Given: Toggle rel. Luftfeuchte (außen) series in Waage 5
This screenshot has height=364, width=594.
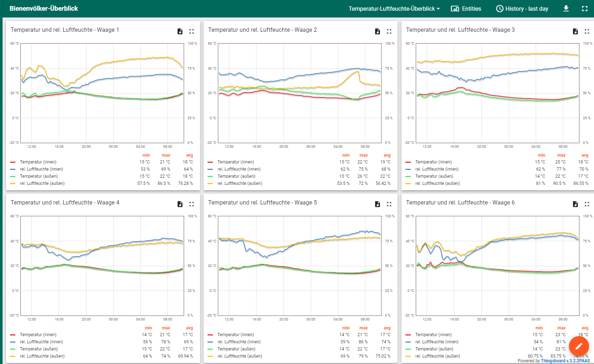Looking at the screenshot, I should pyautogui.click(x=239, y=356).
